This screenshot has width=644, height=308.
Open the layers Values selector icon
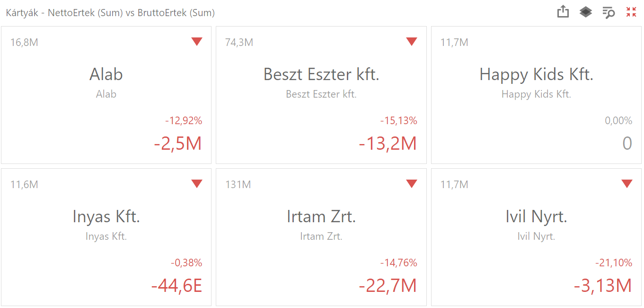586,12
